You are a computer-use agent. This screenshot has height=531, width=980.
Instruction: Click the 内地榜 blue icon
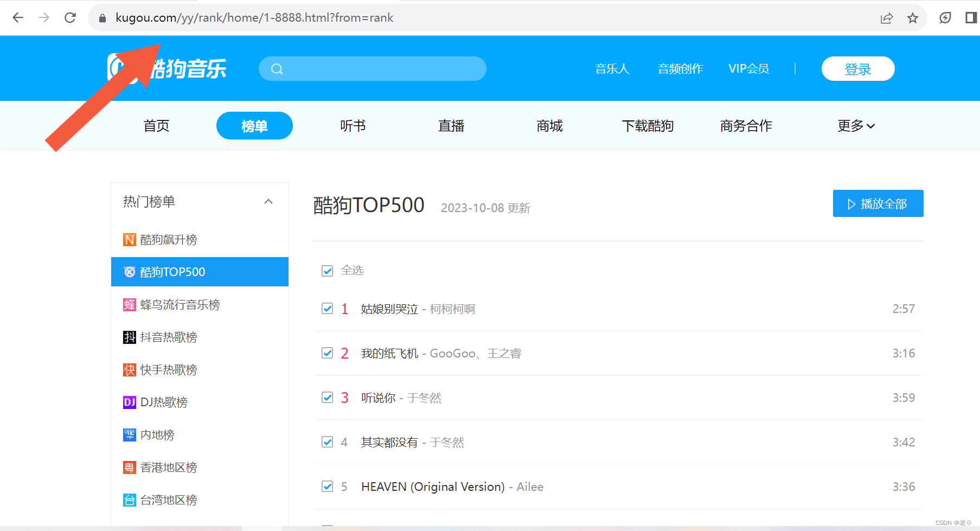pos(130,435)
